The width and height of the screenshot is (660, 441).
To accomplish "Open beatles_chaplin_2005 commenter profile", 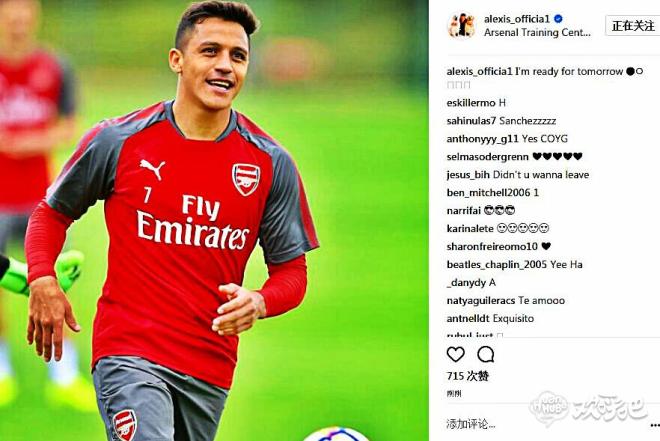I will (497, 265).
